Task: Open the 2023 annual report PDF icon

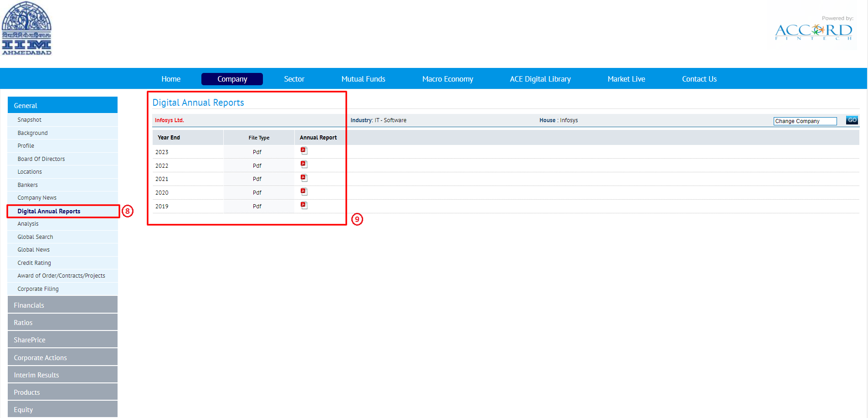Action: [304, 151]
